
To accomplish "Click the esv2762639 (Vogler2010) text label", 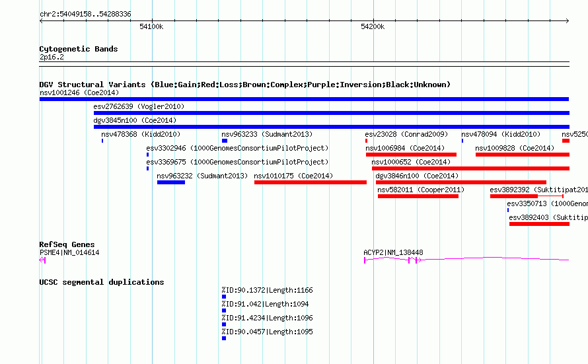I will point(139,106).
